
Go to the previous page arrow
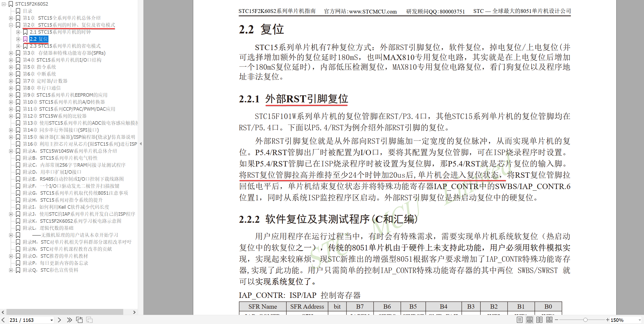pos(3,320)
